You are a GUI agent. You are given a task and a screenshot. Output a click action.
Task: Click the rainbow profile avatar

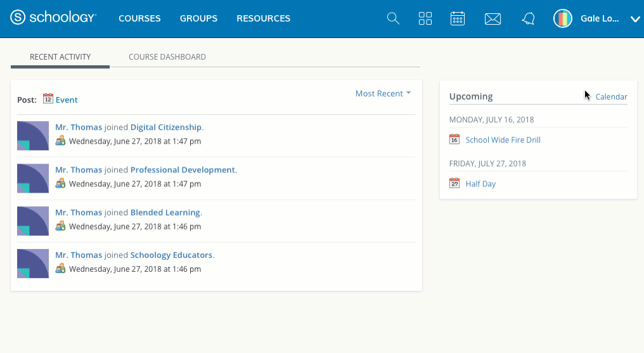(563, 19)
